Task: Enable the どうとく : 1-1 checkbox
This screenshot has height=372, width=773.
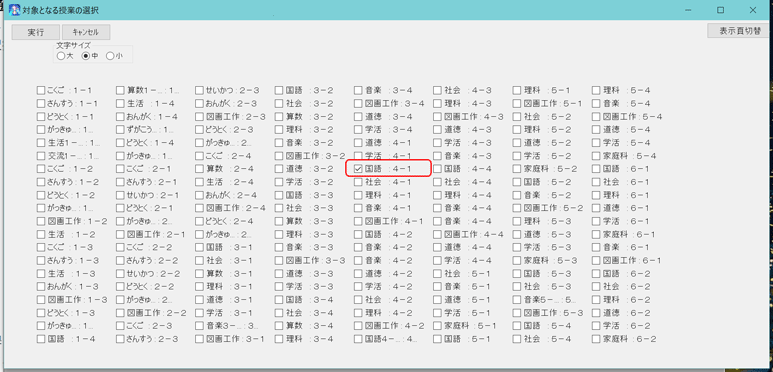Action: click(x=41, y=117)
